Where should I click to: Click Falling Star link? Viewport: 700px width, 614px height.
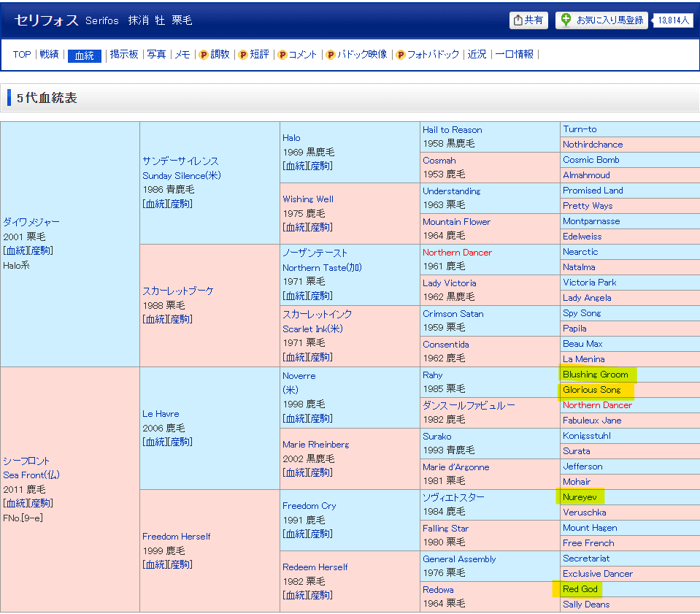(x=445, y=529)
